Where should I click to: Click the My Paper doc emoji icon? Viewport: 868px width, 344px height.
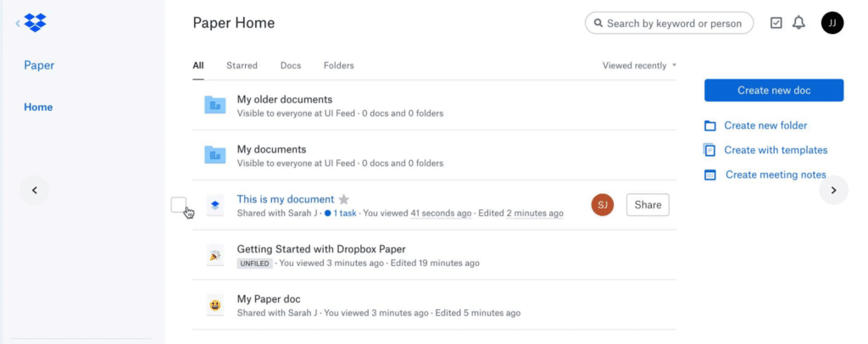(214, 305)
